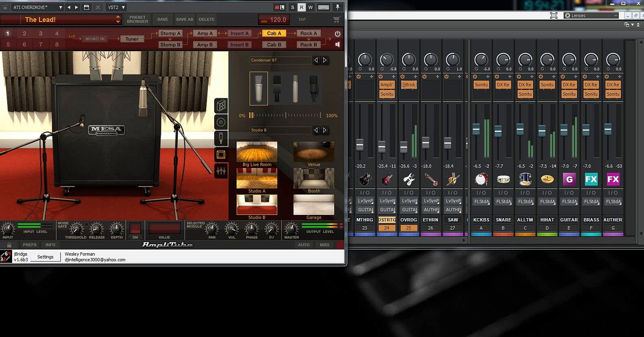Select next microphone after Condenser 87
Screen dimensions: 644x337
point(325,60)
